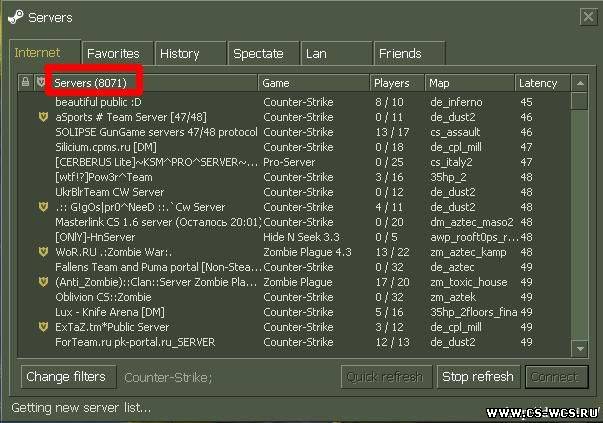Switch to the Internet tab
The width and height of the screenshot is (603, 423).
(45, 52)
